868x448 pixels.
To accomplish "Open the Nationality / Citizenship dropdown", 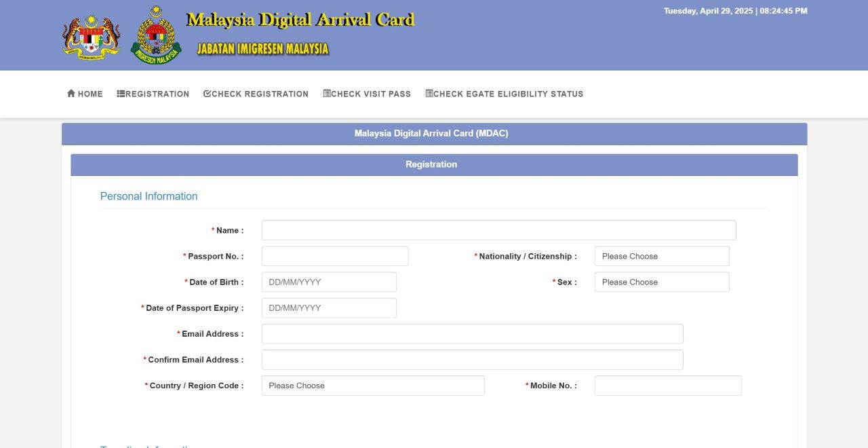I will [x=661, y=256].
